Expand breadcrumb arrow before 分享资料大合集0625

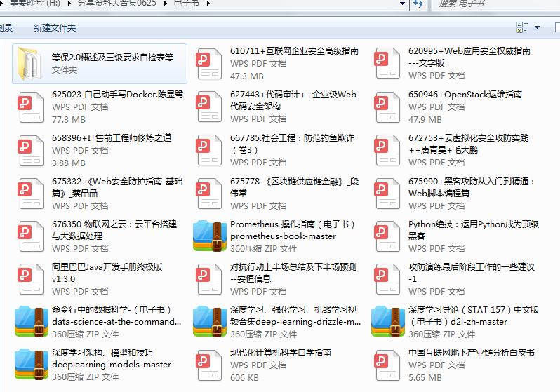69,4
